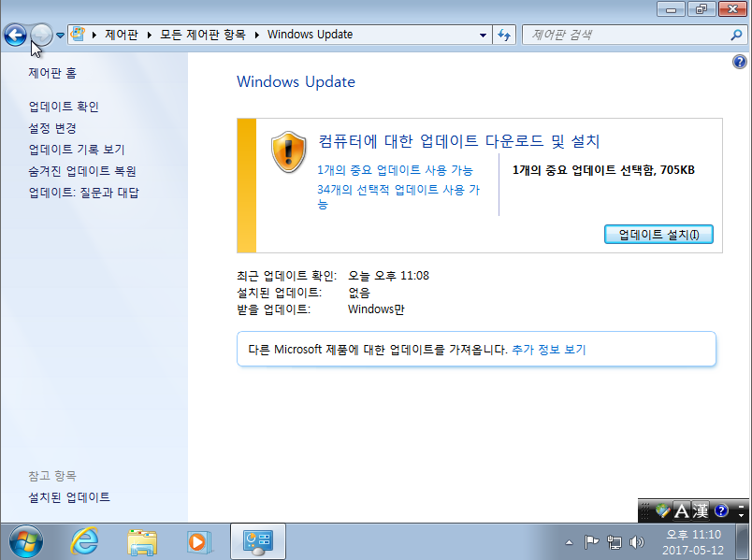
Task: Select the 제어판 breadcrumb segment
Action: point(122,35)
